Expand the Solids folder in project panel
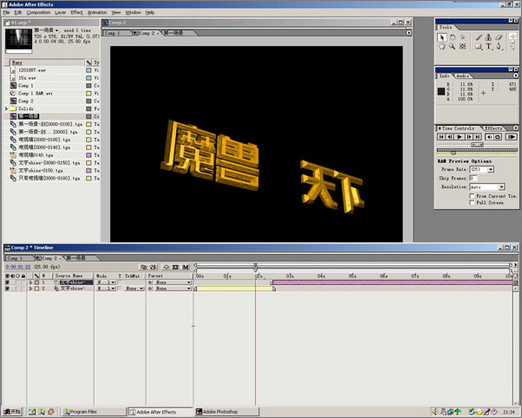The image size is (522, 418). [x=6, y=109]
